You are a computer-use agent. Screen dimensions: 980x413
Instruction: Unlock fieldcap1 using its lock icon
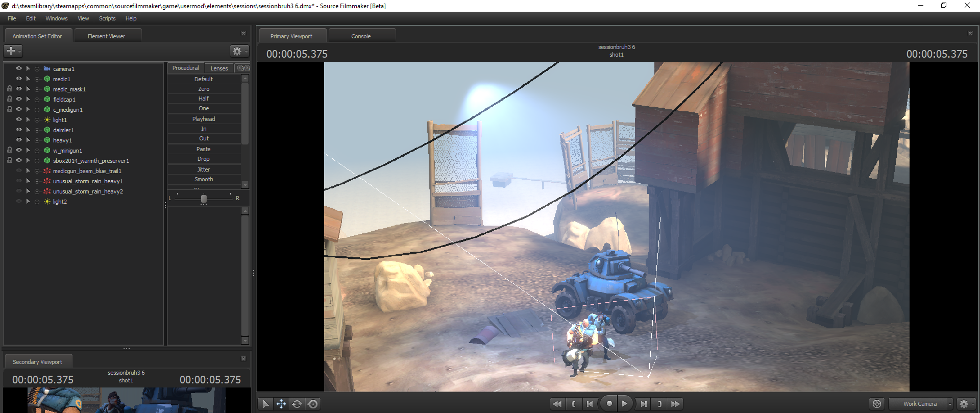[x=10, y=99]
